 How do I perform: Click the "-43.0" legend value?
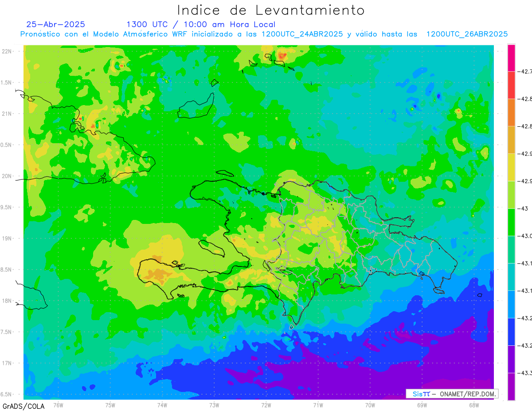coord(525,236)
